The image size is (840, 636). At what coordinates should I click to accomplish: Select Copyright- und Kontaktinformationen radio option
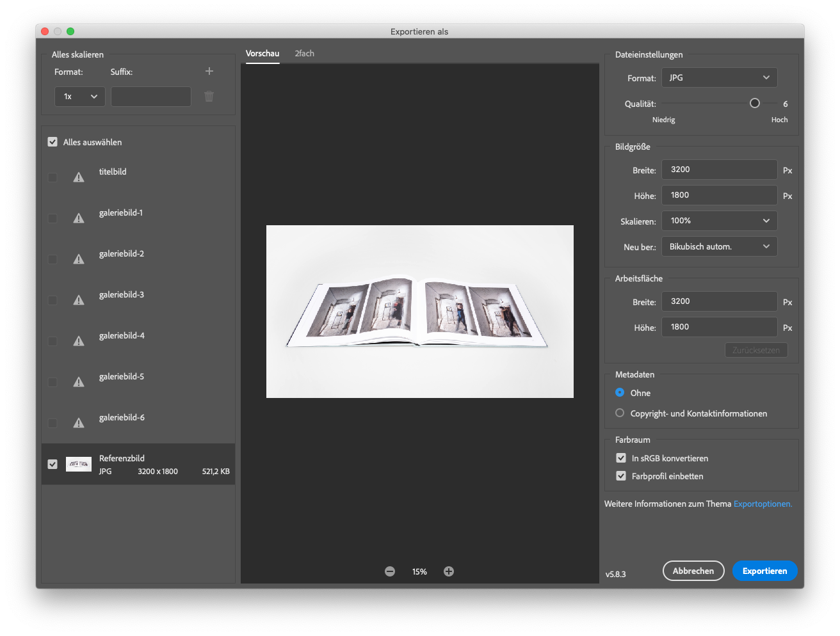pos(620,413)
